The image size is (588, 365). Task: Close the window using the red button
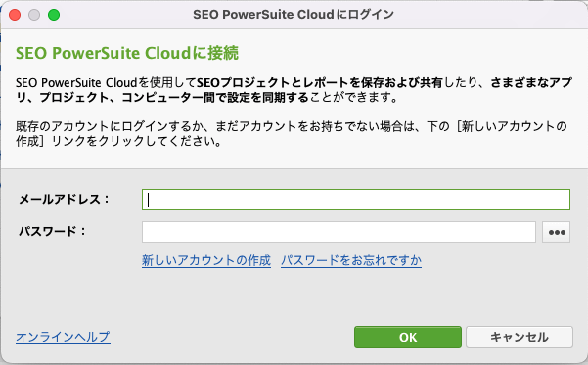pyautogui.click(x=15, y=15)
